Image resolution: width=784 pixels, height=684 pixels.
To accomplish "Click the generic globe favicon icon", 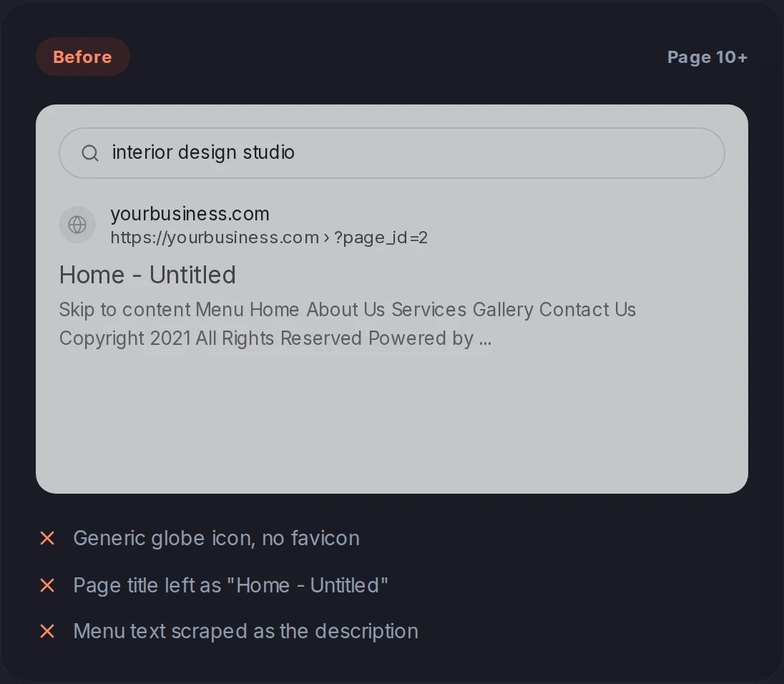I will pyautogui.click(x=77, y=225).
